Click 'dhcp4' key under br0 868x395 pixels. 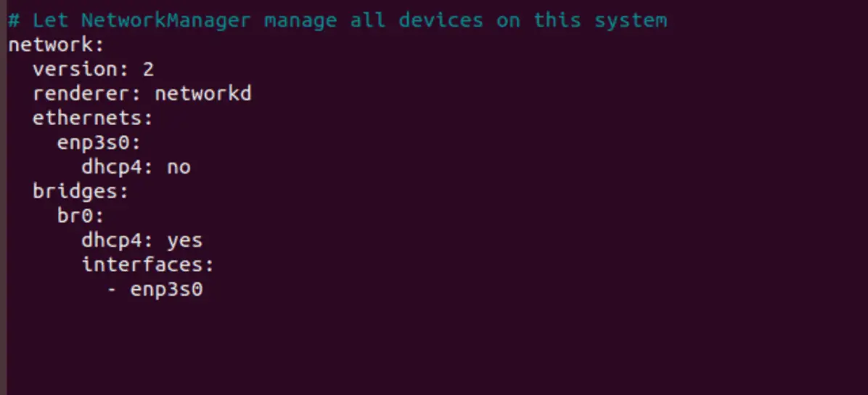[x=111, y=240]
